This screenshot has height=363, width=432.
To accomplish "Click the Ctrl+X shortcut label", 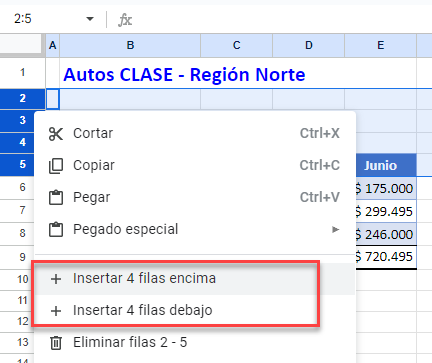I will coord(320,133).
